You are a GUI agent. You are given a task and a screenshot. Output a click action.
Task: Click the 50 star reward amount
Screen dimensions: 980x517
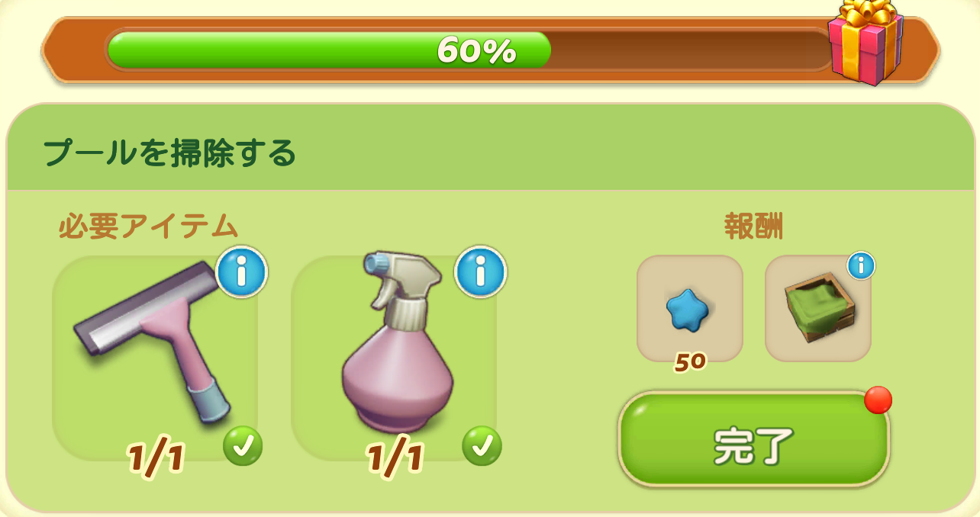[x=689, y=362]
